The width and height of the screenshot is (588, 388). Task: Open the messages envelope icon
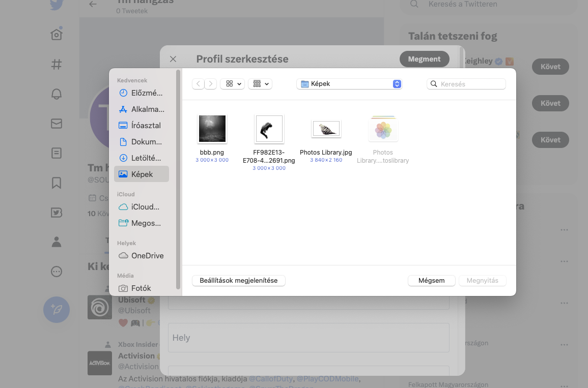57,124
